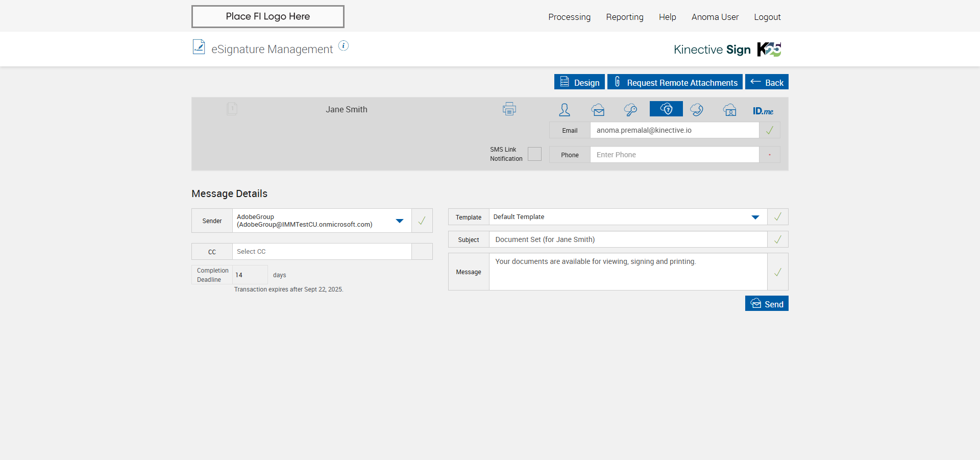Viewport: 980px width, 460px height.
Task: Select the ID.me verification option
Action: click(763, 111)
